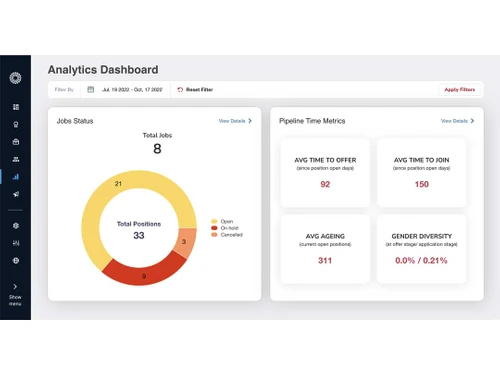500x375 pixels.
Task: Click the Total Jobs value 8
Action: coord(157,149)
